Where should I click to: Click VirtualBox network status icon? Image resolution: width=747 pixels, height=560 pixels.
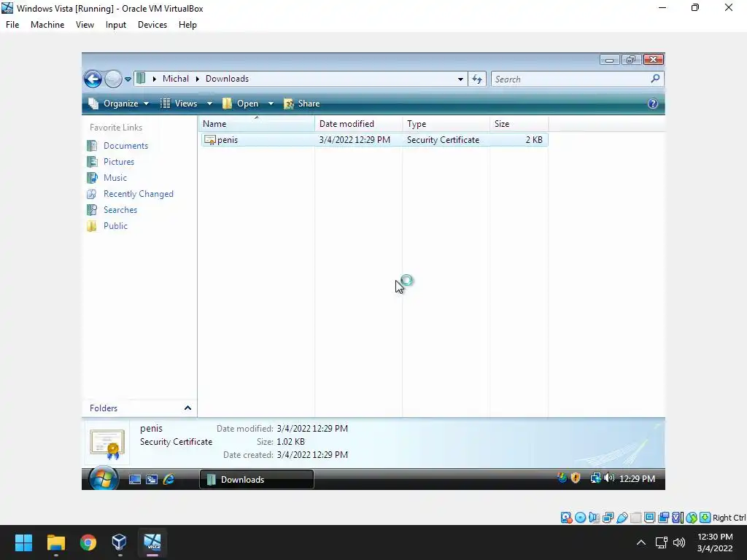(608, 518)
